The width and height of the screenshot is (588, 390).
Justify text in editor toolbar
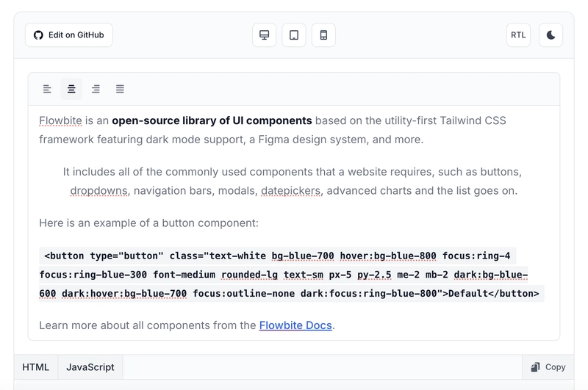tap(120, 89)
